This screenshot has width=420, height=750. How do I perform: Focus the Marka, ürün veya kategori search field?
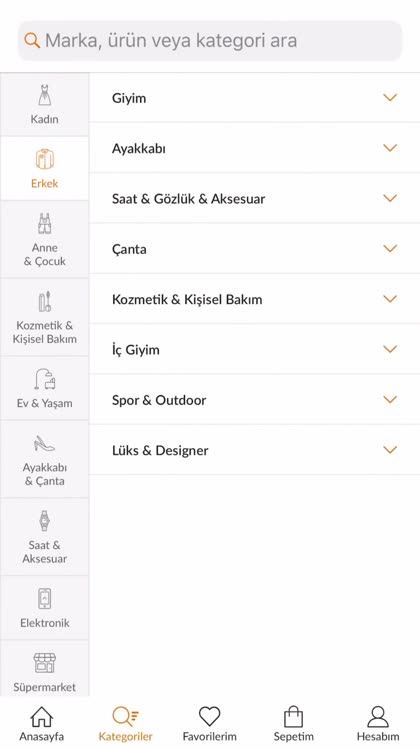coord(210,41)
